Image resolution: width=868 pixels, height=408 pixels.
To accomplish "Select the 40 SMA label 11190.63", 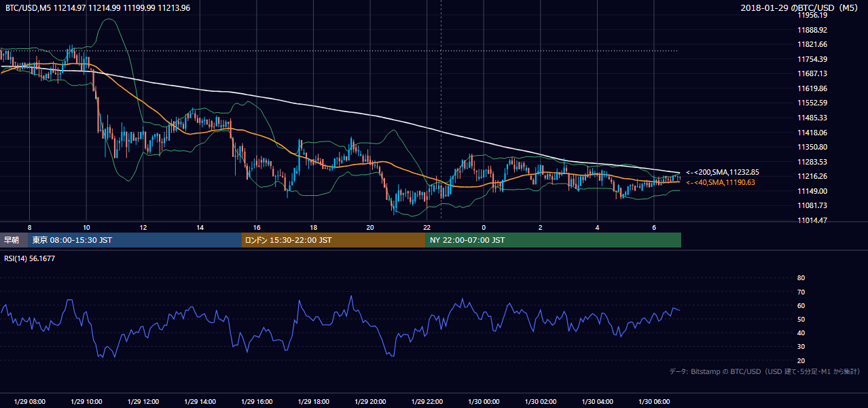I will (721, 182).
